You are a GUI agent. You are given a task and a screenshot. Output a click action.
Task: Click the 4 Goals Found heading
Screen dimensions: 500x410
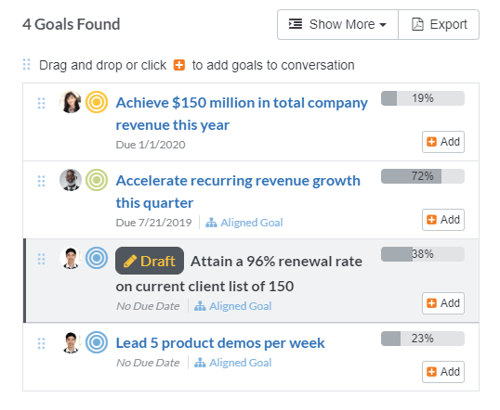click(x=71, y=24)
